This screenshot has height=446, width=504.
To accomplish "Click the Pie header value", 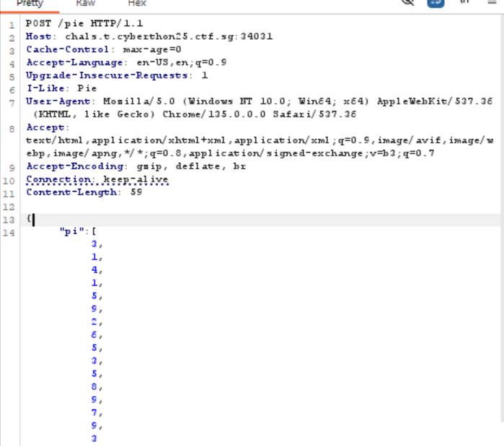I will coord(87,89).
